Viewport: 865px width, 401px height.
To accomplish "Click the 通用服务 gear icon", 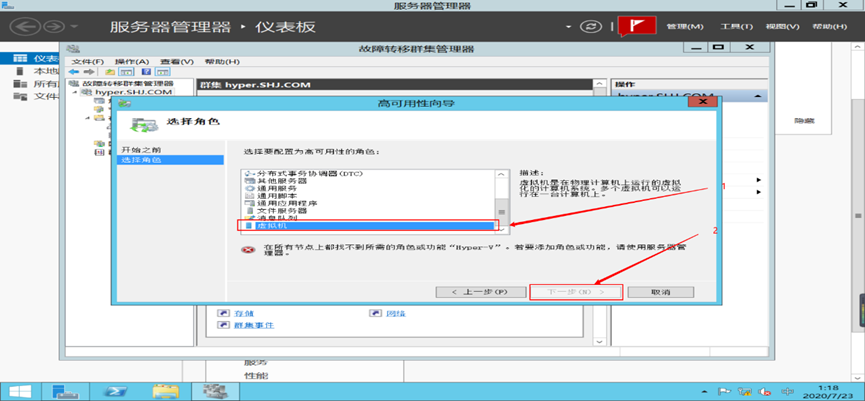I will (x=249, y=189).
